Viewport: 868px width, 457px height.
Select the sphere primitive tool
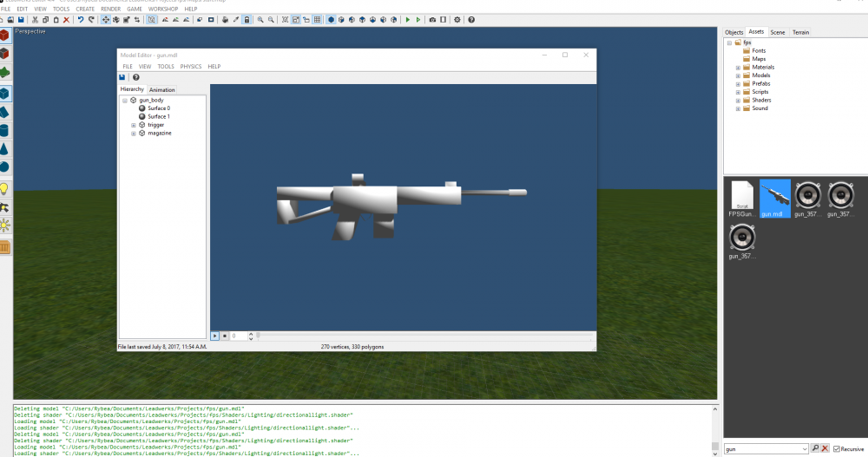(5, 166)
